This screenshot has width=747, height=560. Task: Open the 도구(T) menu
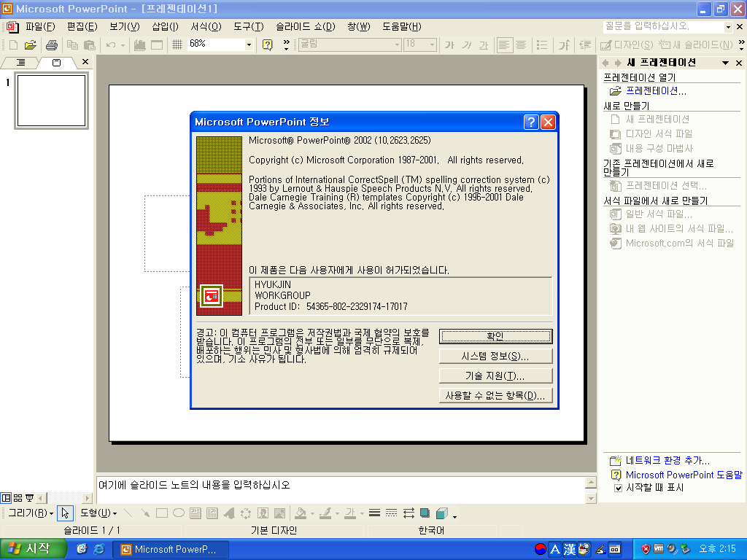click(x=249, y=27)
